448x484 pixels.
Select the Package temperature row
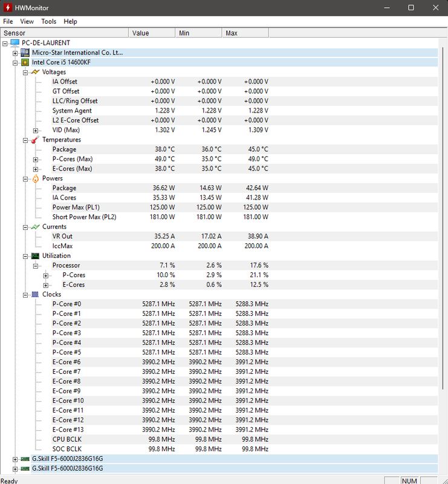tap(244, 149)
